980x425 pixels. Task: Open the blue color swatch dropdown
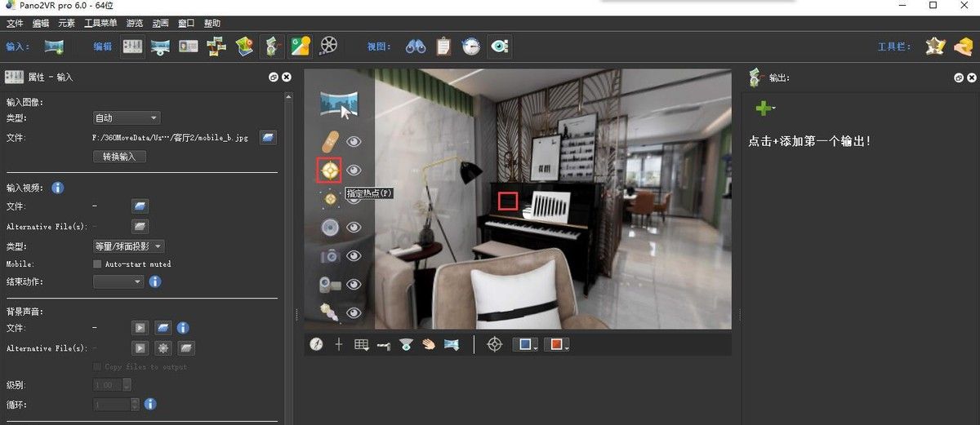525,345
